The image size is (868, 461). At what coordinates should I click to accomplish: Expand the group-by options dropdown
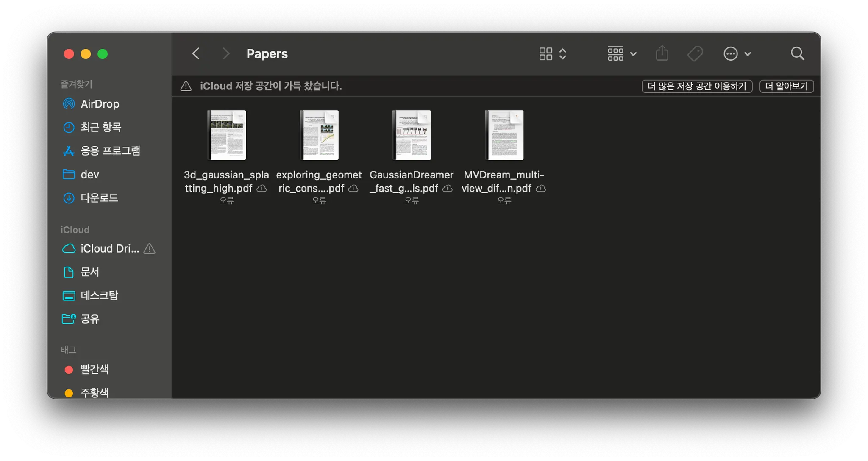622,54
